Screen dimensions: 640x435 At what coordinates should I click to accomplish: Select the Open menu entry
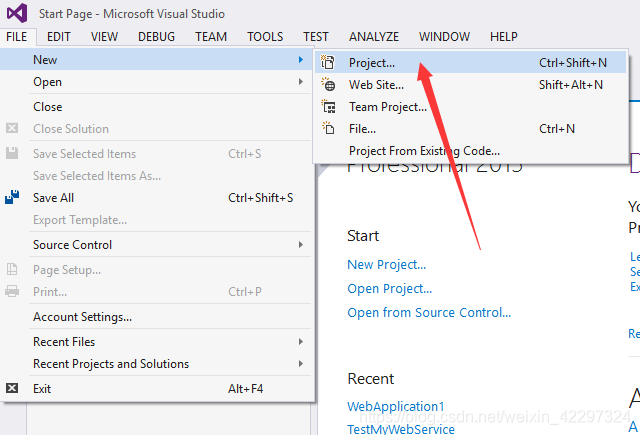point(157,82)
